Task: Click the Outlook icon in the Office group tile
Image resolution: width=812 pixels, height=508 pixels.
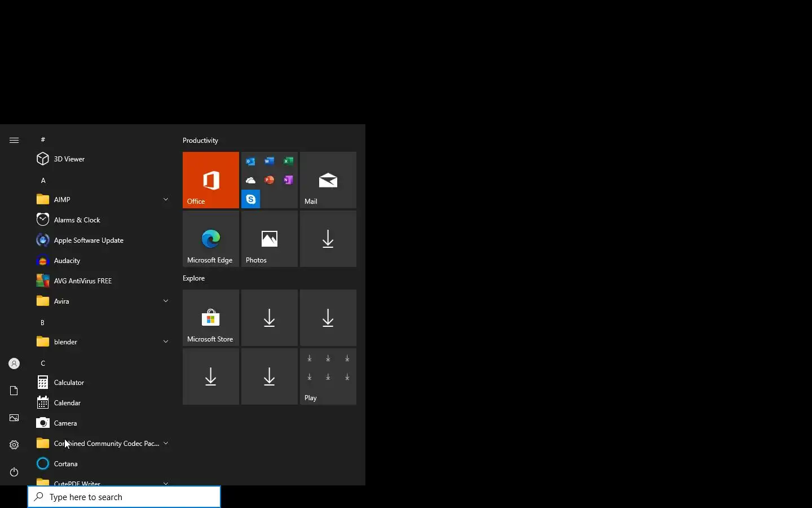Action: (251, 161)
